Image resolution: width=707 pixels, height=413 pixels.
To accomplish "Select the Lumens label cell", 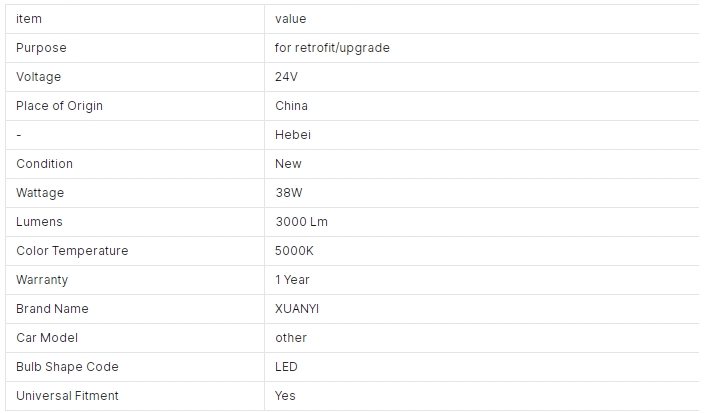I will click(x=135, y=222).
